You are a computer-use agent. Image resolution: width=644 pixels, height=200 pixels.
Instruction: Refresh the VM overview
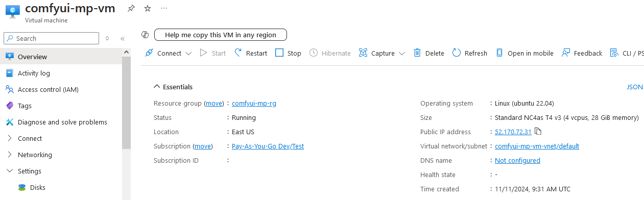point(470,53)
